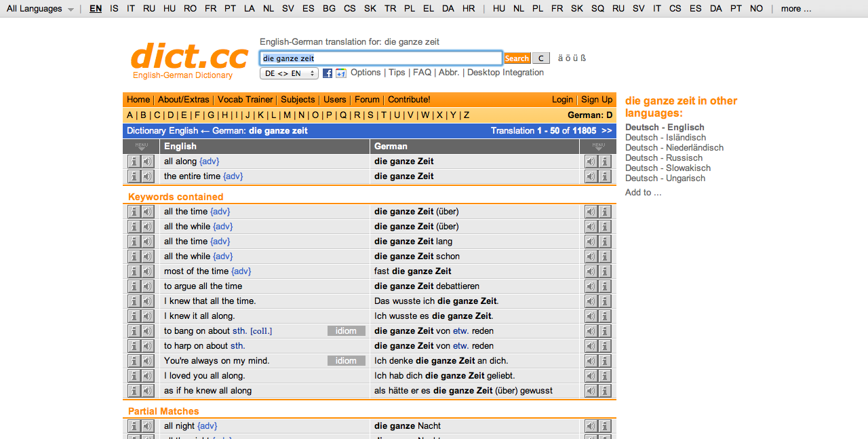Open English info icon for 'I loved you all along.'
This screenshot has width=868, height=439.
coord(134,376)
